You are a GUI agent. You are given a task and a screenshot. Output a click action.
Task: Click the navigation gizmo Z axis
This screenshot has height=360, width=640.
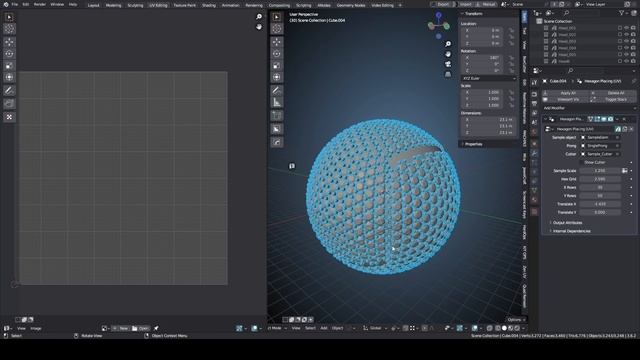click(439, 15)
